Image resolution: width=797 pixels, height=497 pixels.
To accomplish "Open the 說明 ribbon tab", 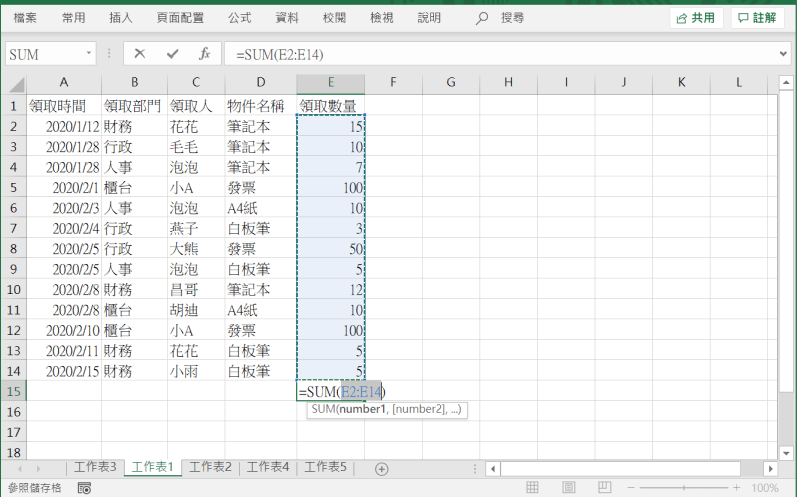I will click(x=428, y=18).
